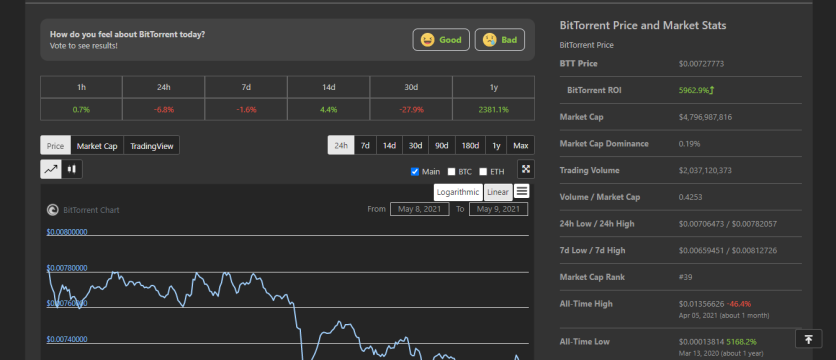The width and height of the screenshot is (836, 360).
Task: Click the Market Cap Dominance value 0.19%
Action: 689,143
